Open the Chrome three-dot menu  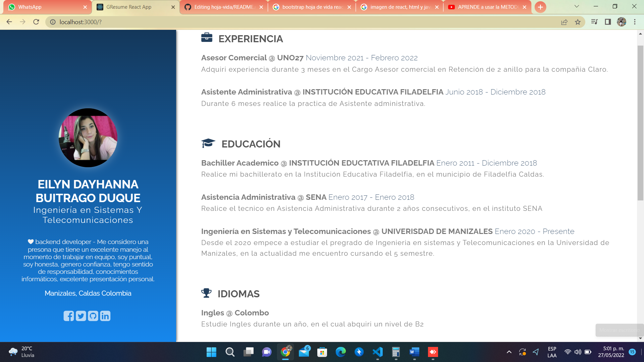[635, 22]
